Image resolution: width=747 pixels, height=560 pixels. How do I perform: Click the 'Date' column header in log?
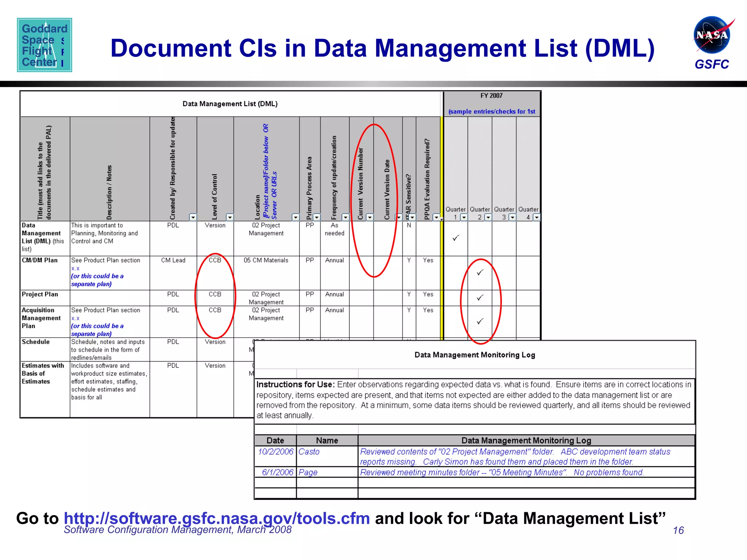tap(275, 440)
